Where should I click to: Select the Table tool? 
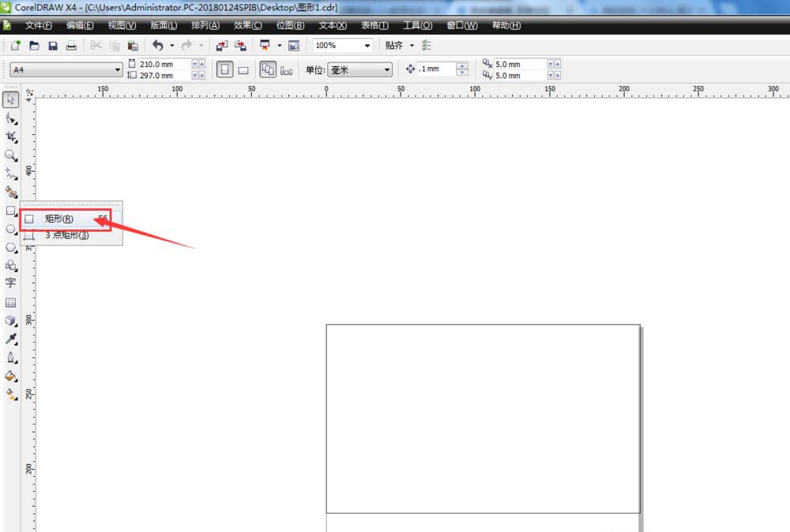(x=10, y=302)
